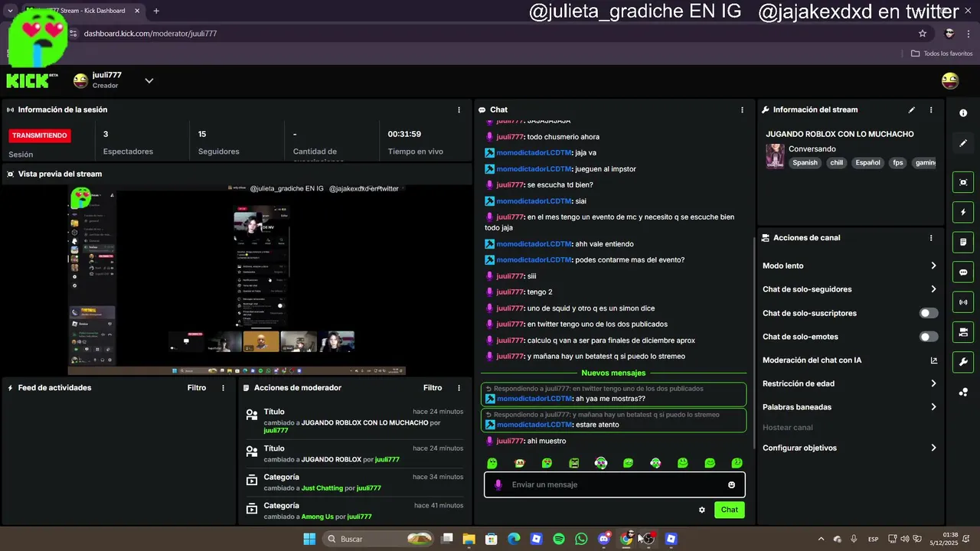This screenshot has width=980, height=551.
Task: Open Chat panel three-dot menu
Action: 742,110
